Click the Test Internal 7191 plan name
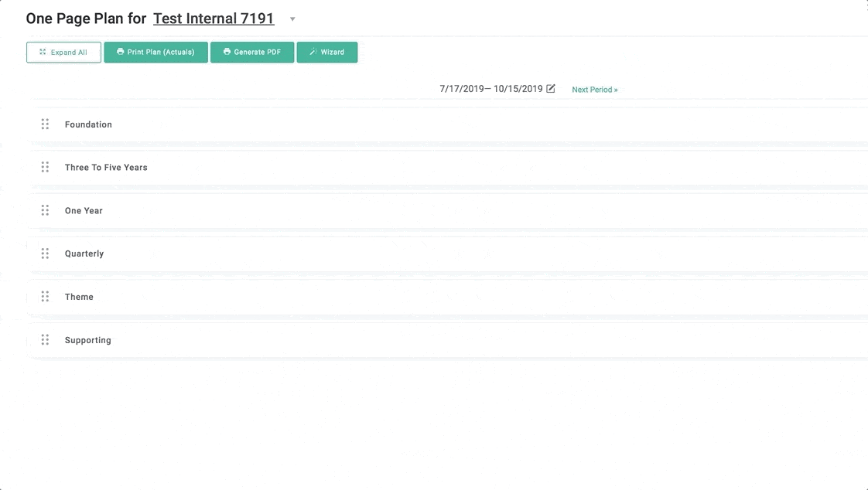Image resolution: width=868 pixels, height=490 pixels. 214,19
